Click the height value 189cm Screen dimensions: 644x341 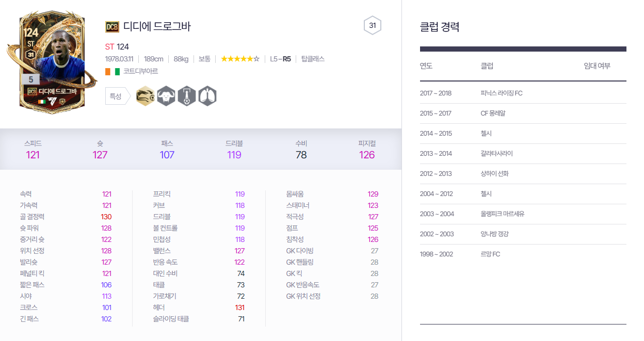tap(154, 59)
